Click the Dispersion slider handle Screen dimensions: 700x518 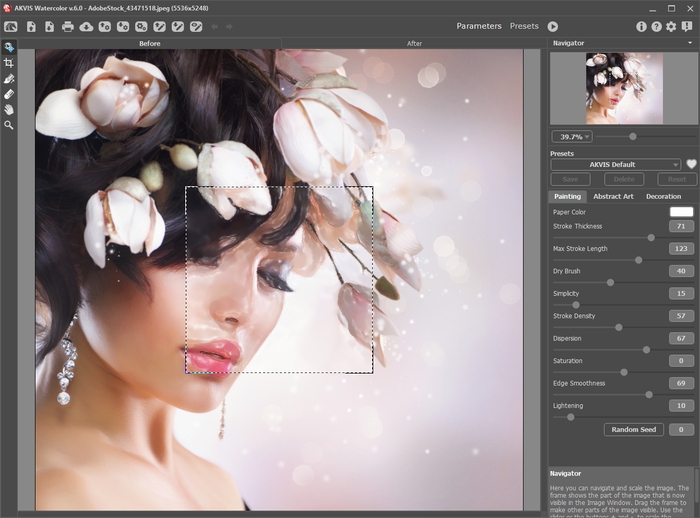pyautogui.click(x=646, y=350)
